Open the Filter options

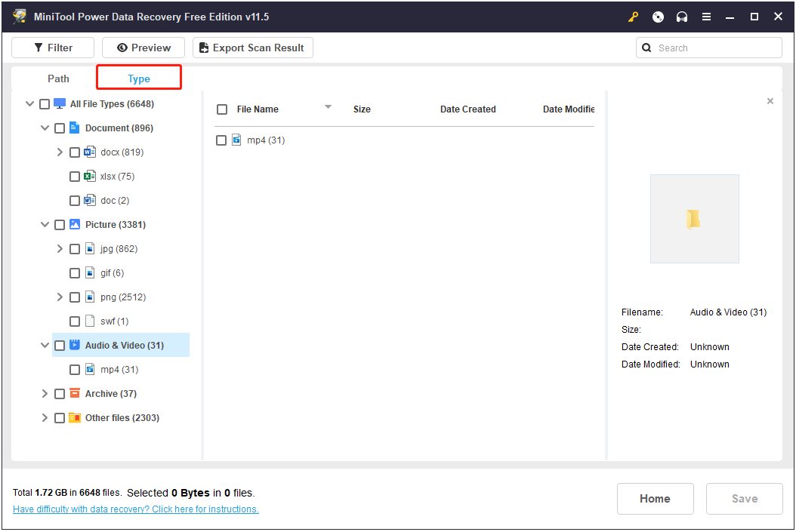point(53,48)
